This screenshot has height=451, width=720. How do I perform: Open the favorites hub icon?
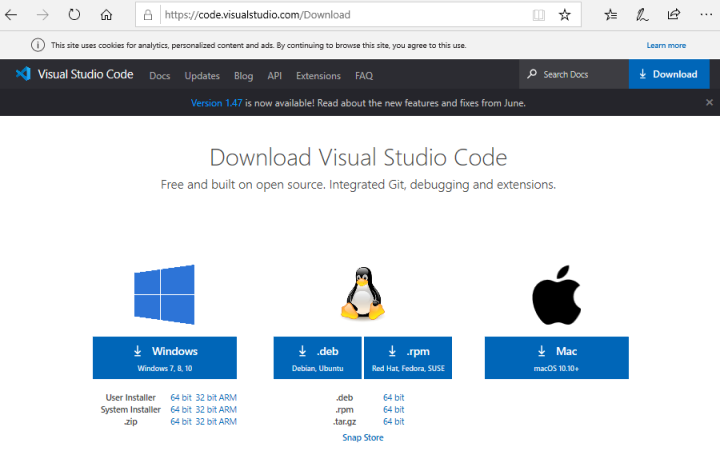point(611,15)
